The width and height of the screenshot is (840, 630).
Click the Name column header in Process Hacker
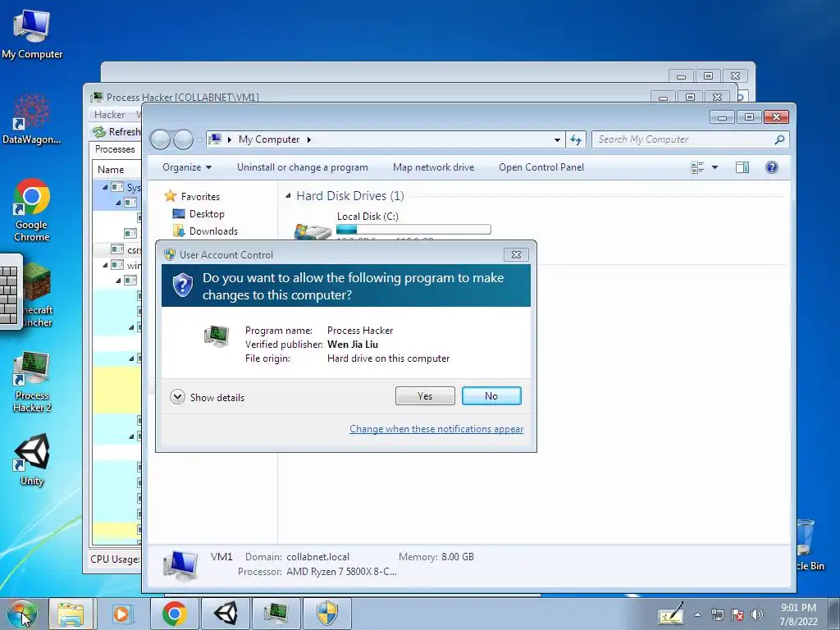pyautogui.click(x=111, y=170)
